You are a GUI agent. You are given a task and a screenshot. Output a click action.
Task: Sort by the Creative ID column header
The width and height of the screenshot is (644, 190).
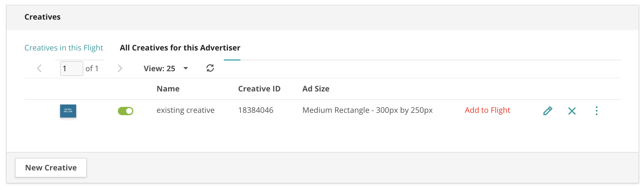click(x=259, y=89)
